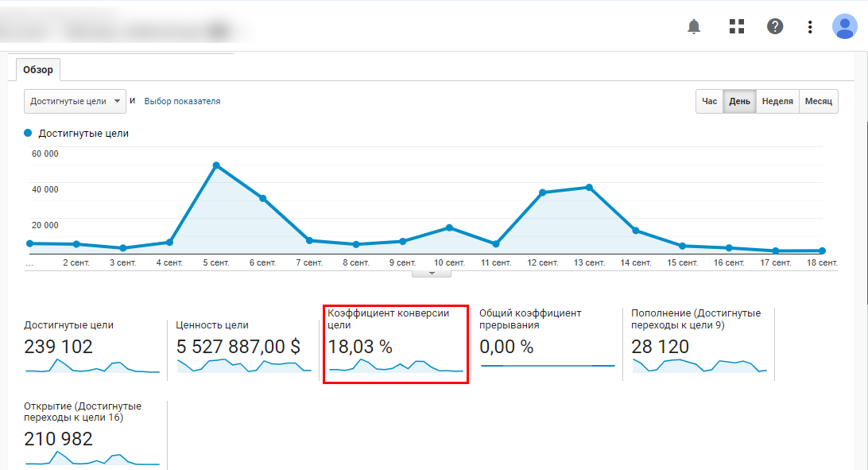Select the Коэффициент конверсии цели 18,03 % scorecard
This screenshot has width=868, height=470.
[x=395, y=347]
